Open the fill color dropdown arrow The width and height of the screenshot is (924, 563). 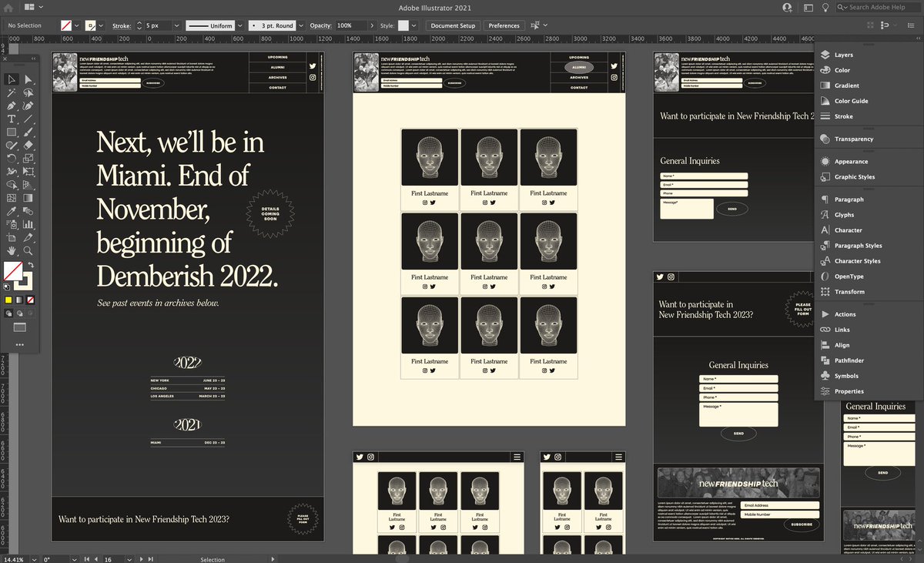point(78,25)
